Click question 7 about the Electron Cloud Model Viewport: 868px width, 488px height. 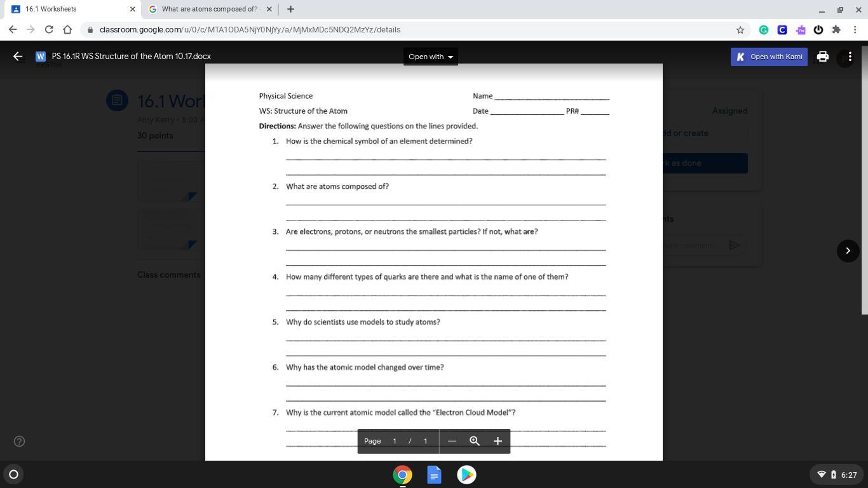point(401,412)
